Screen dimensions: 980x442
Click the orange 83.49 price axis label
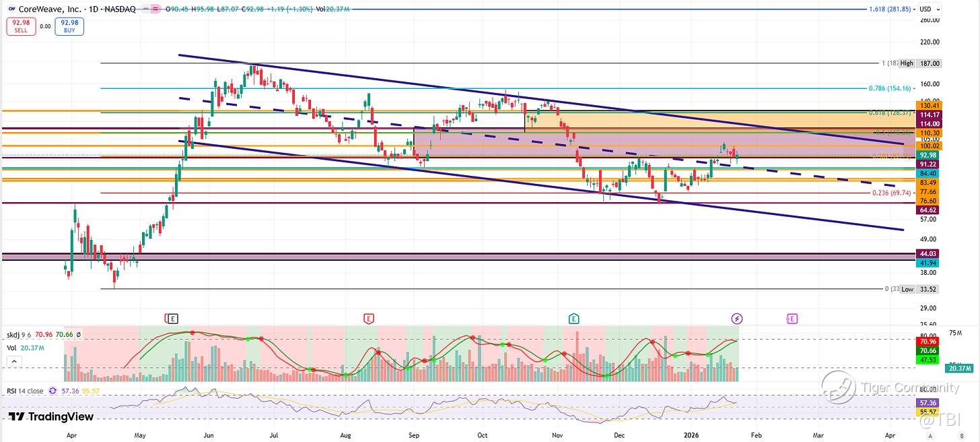(929, 183)
